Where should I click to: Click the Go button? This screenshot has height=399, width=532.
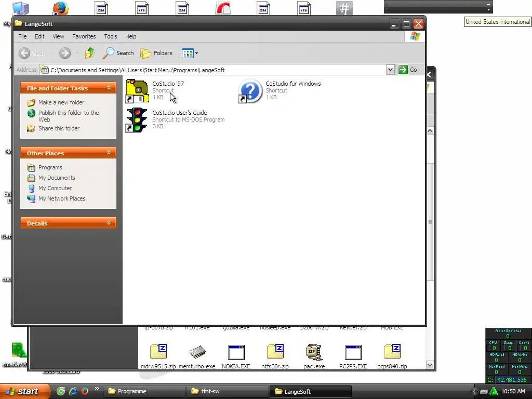click(408, 70)
